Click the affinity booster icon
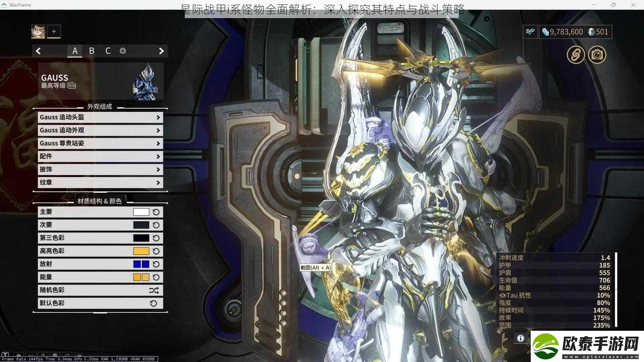 tap(530, 32)
